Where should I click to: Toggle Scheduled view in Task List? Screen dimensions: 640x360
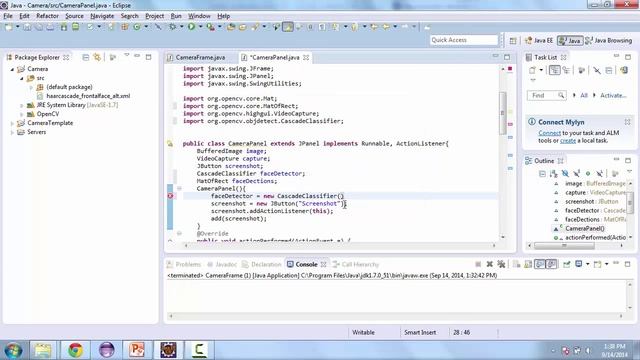pos(566,70)
